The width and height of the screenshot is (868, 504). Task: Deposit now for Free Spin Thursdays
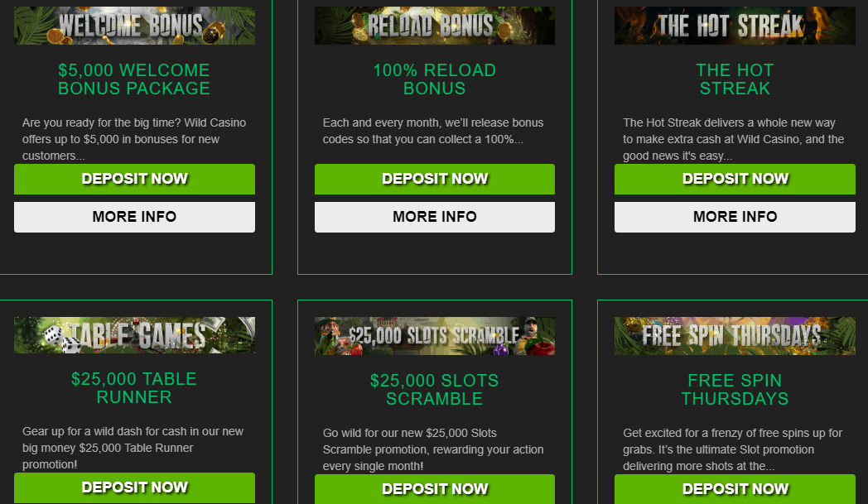point(735,489)
